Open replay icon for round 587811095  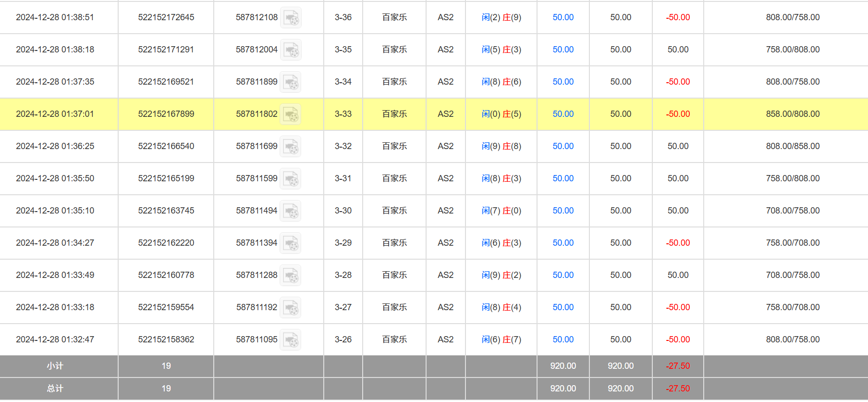pyautogui.click(x=291, y=340)
